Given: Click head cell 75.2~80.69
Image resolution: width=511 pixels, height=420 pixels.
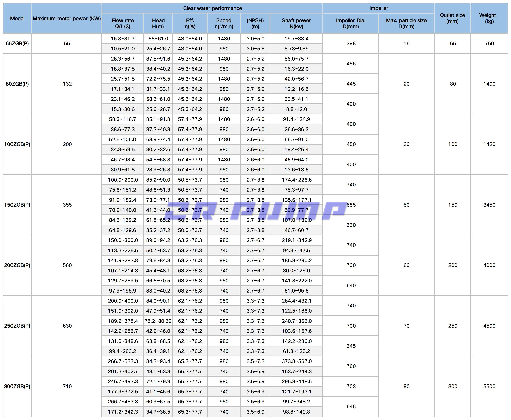Looking at the screenshot, I should 158,321.
